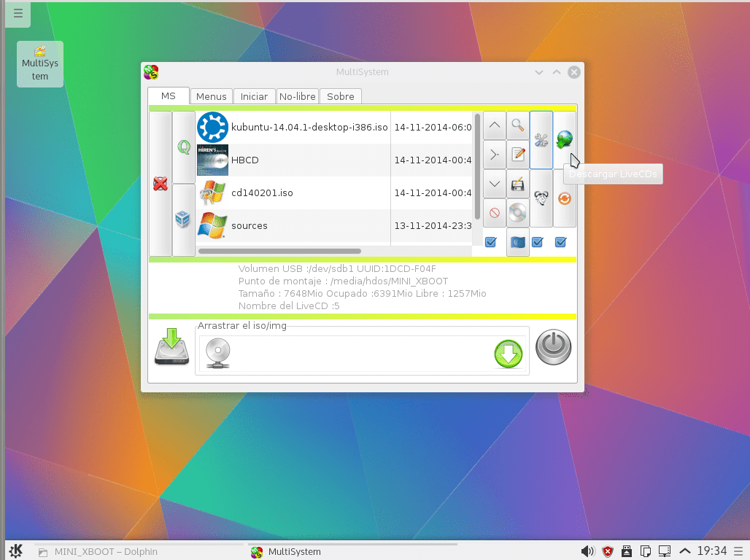
Task: Expand hidden system tray icons arrow
Action: click(x=685, y=551)
